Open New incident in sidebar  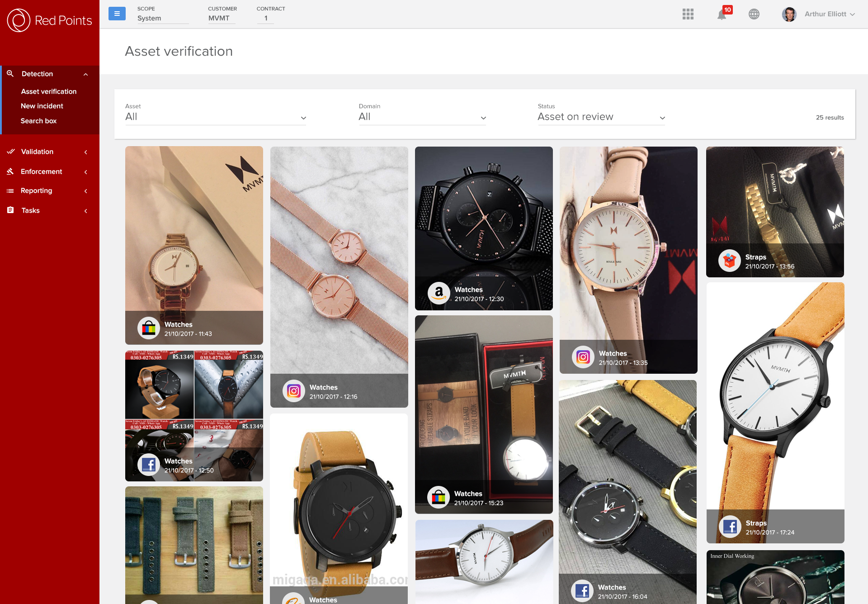coord(42,106)
